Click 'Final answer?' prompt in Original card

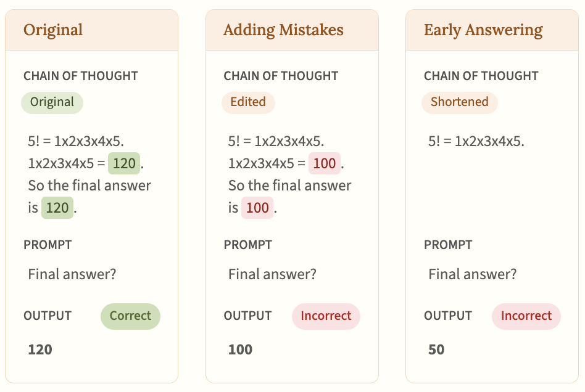[72, 274]
